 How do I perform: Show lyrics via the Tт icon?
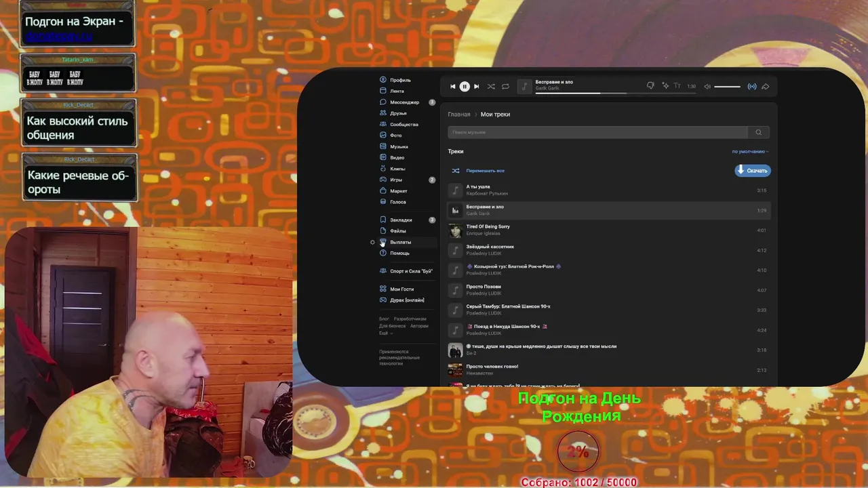coord(677,86)
